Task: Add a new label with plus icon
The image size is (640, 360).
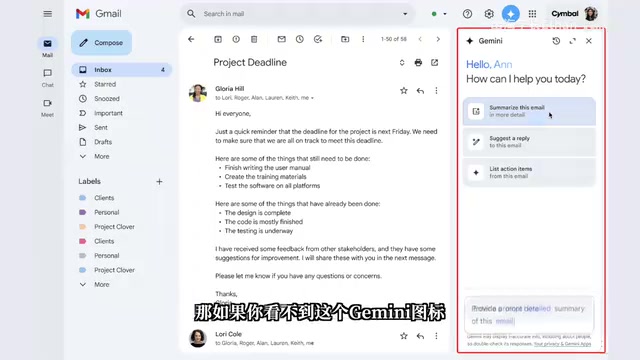Action: (x=159, y=182)
